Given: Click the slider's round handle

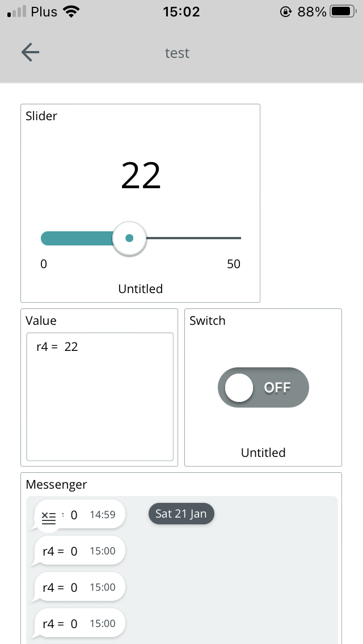Looking at the screenshot, I should [129, 238].
